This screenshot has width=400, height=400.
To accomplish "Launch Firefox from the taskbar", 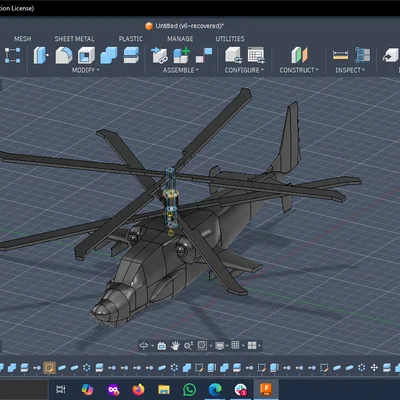I will pyautogui.click(x=138, y=389).
